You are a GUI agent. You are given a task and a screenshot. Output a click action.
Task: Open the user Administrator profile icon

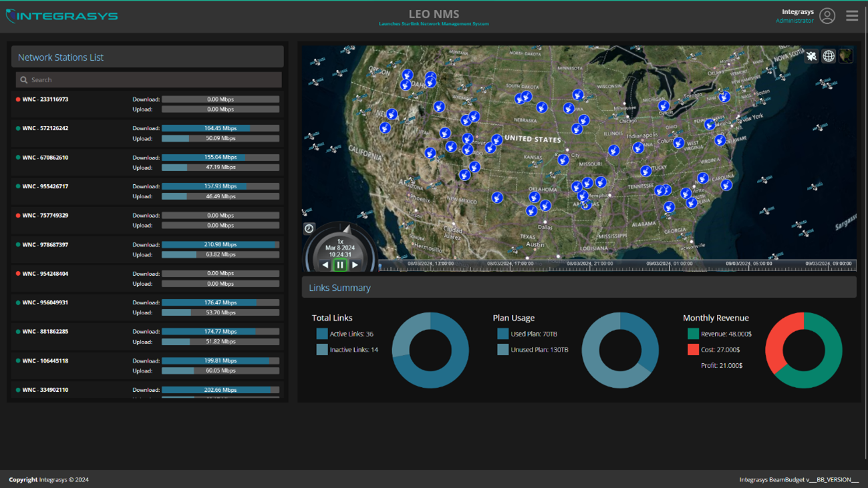point(827,15)
